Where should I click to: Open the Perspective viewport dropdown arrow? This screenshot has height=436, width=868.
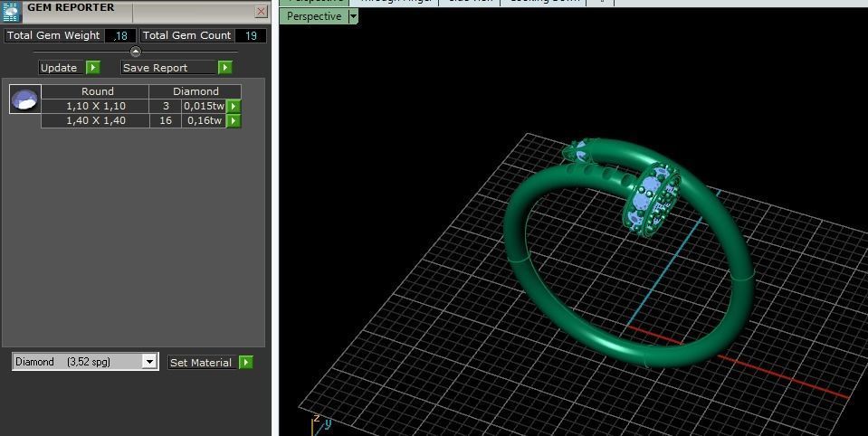[353, 16]
